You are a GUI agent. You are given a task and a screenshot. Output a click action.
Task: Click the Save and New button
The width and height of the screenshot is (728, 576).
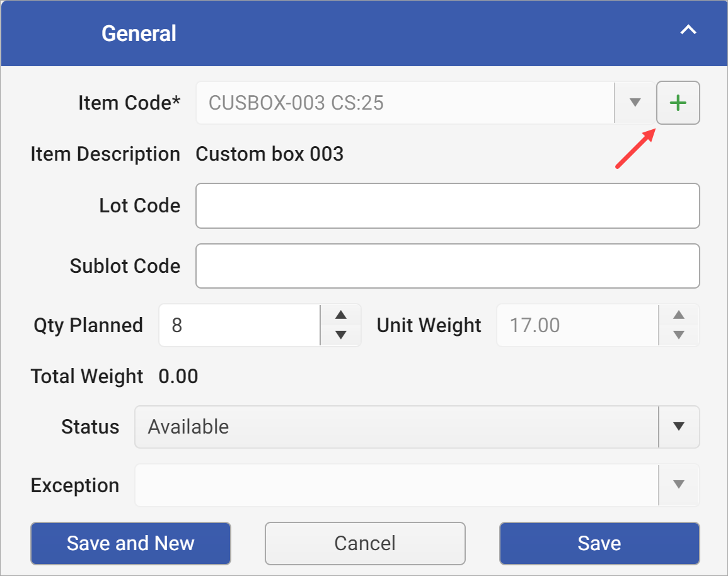[x=130, y=543]
